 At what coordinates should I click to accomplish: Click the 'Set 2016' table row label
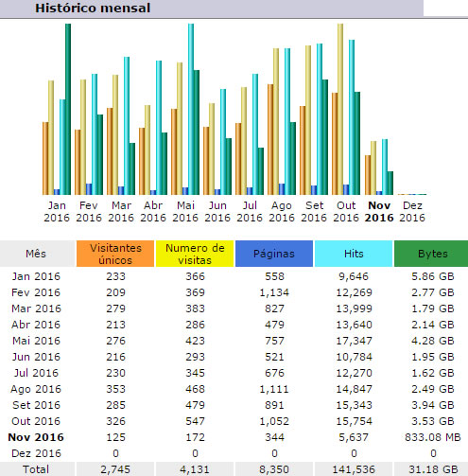tap(36, 405)
